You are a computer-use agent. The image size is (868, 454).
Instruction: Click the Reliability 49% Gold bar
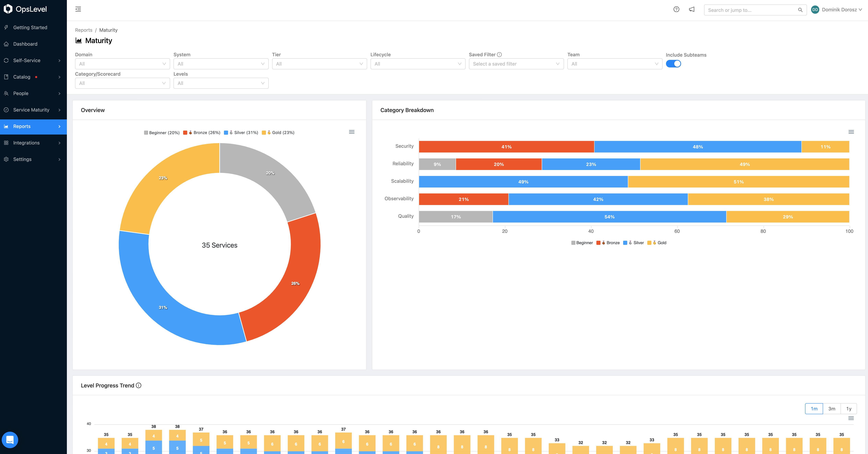tap(745, 164)
